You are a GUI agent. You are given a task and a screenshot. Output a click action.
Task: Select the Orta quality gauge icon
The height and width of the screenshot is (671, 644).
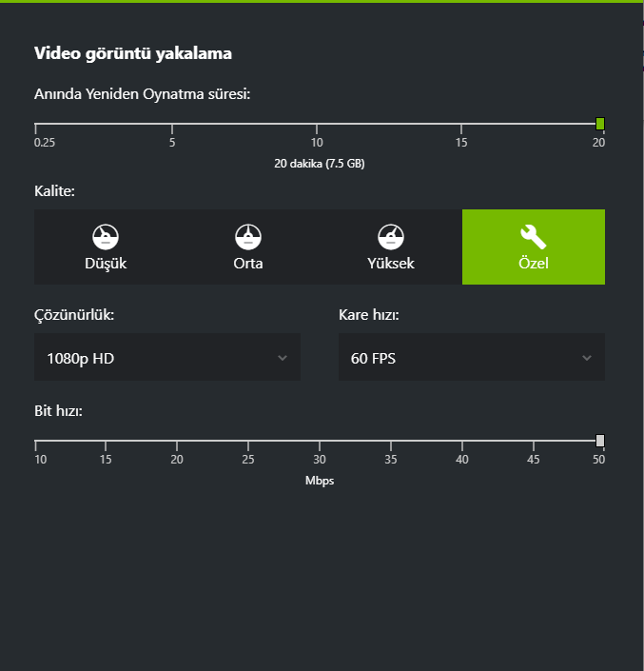pos(248,237)
